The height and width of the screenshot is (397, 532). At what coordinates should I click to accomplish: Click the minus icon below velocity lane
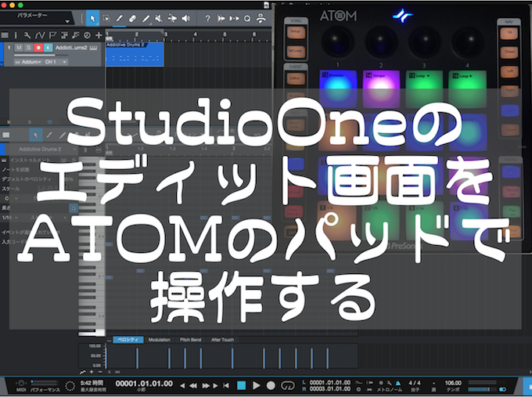click(100, 372)
